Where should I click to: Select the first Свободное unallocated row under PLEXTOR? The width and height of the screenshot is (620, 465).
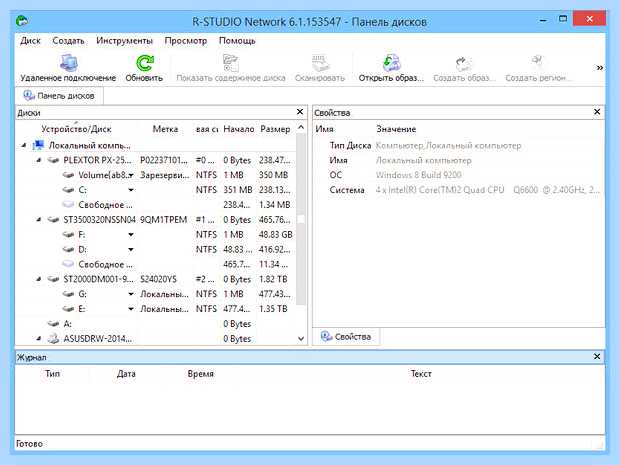click(x=156, y=205)
